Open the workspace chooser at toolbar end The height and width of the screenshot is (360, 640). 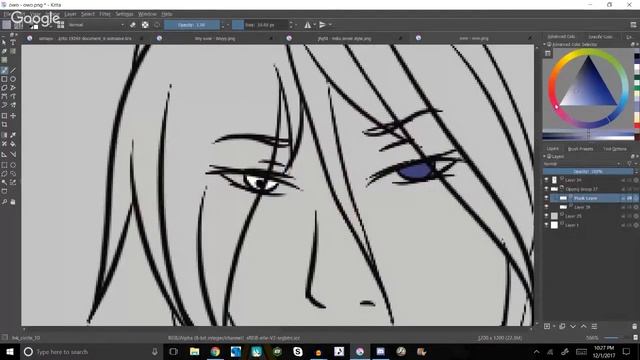click(x=633, y=25)
